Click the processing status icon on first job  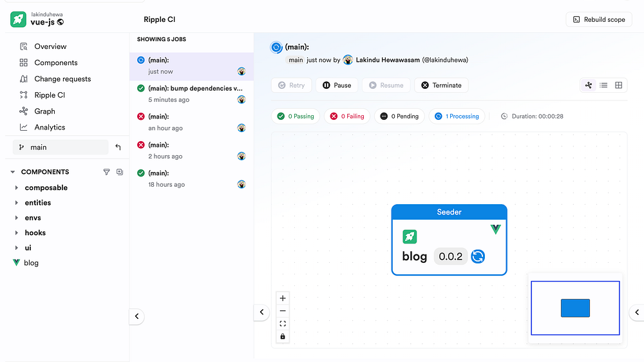coord(141,60)
